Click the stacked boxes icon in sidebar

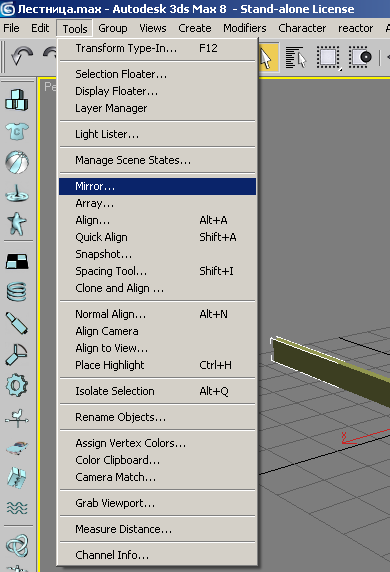point(17,100)
